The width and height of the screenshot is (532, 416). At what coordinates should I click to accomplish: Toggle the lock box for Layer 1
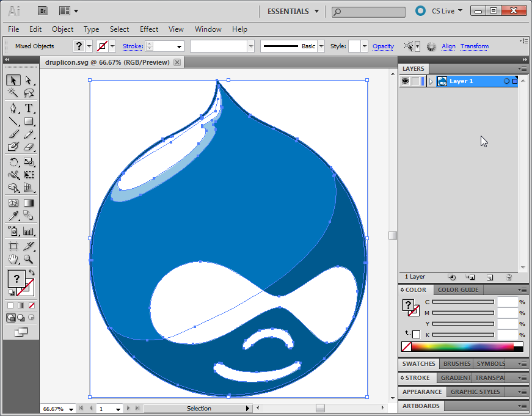pos(415,81)
